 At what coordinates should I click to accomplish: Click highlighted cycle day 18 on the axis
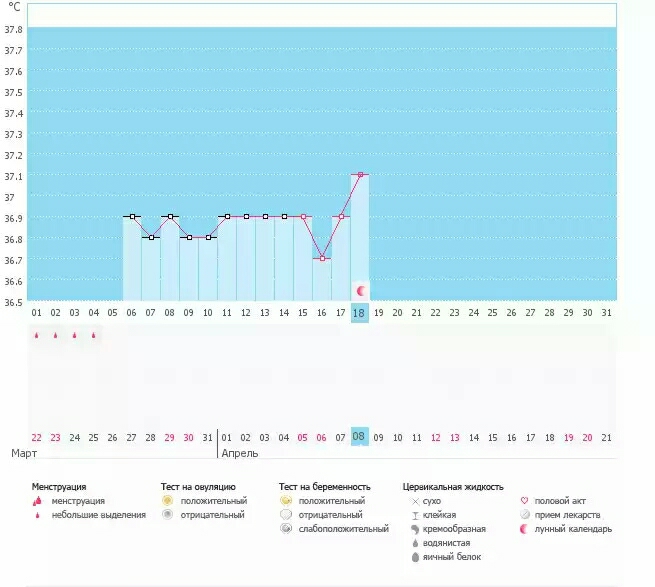[359, 313]
